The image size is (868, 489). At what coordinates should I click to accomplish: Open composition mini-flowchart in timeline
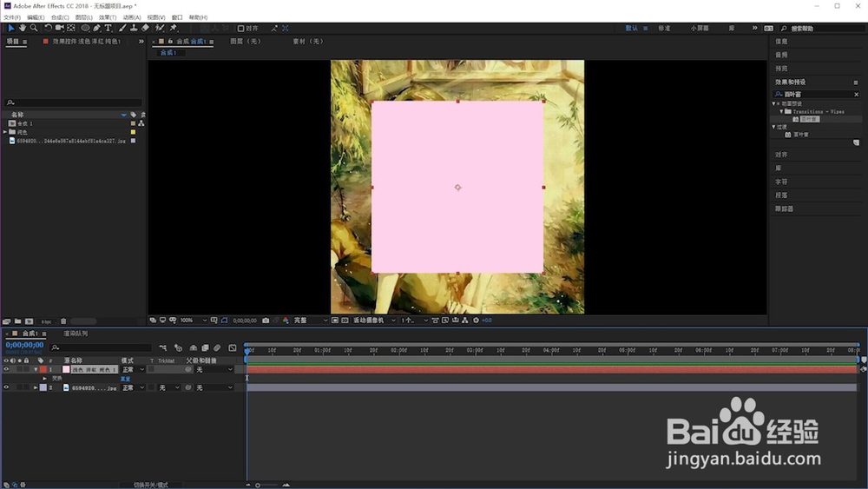[x=163, y=347]
